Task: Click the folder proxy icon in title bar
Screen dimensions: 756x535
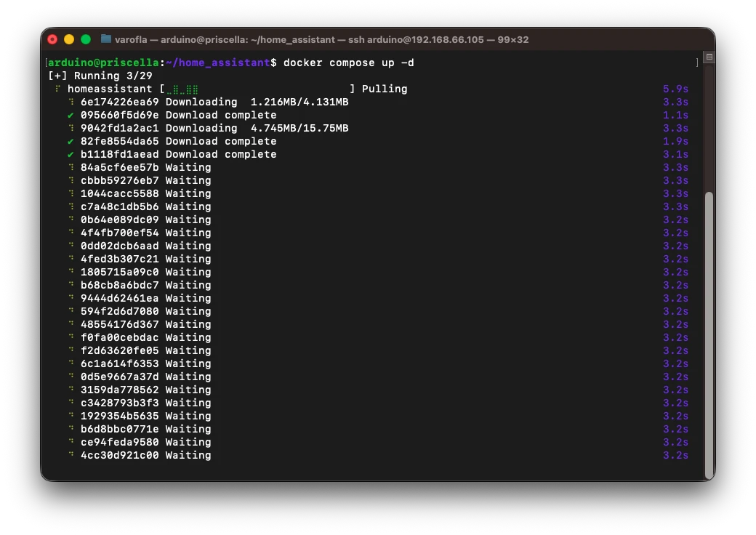Action: pyautogui.click(x=106, y=39)
